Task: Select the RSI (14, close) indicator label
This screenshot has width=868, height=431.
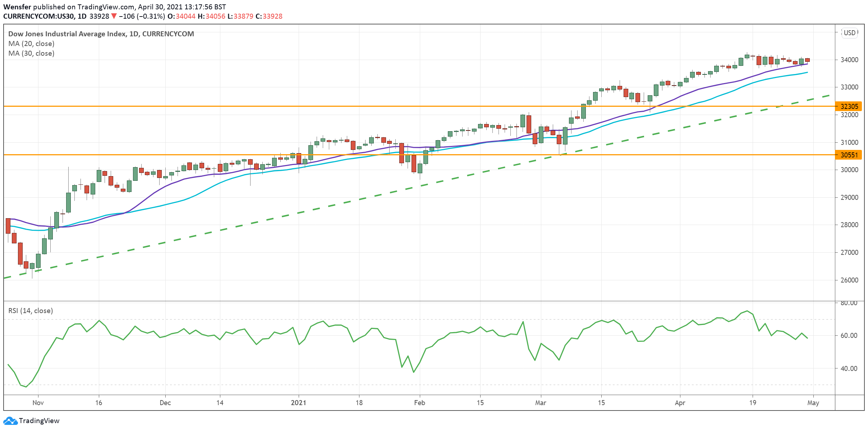Action: coord(31,311)
